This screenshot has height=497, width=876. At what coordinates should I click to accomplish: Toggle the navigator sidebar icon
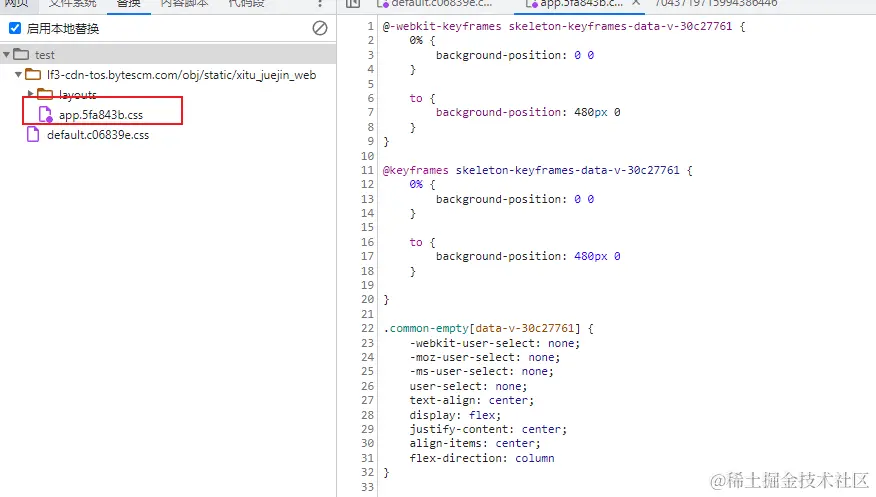click(x=353, y=3)
